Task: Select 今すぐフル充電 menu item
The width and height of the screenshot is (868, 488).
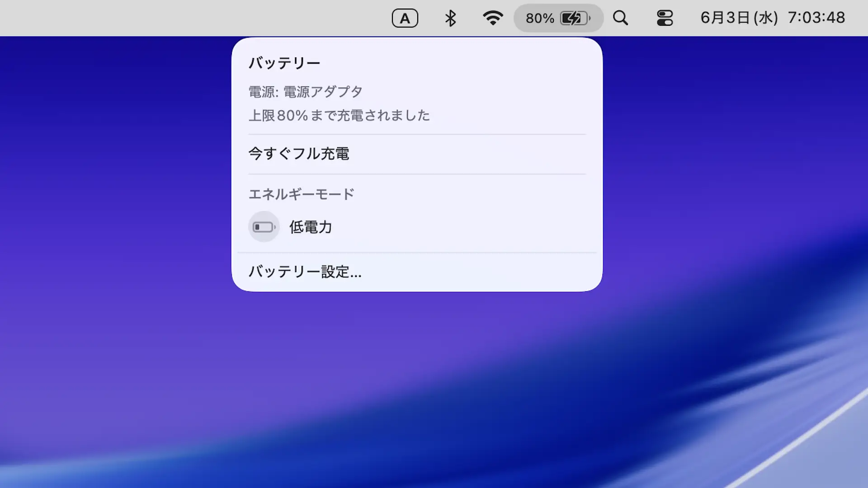Action: 417,154
